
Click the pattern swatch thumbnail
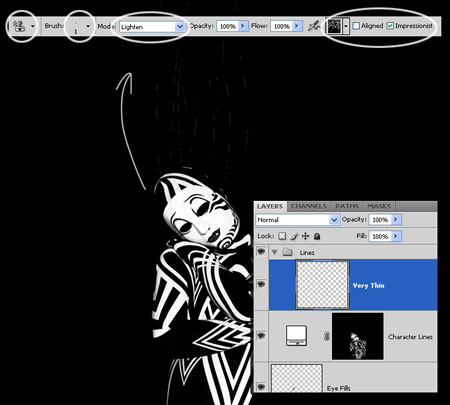[334, 26]
